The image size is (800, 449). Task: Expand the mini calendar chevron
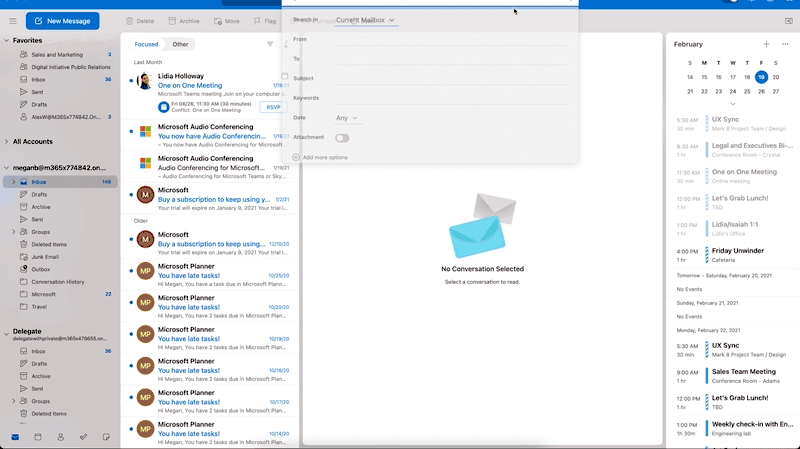[733, 104]
